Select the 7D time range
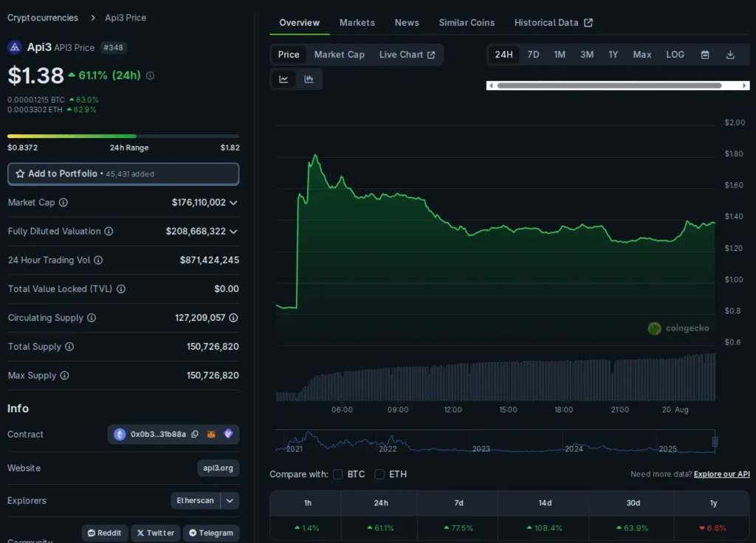 (533, 55)
